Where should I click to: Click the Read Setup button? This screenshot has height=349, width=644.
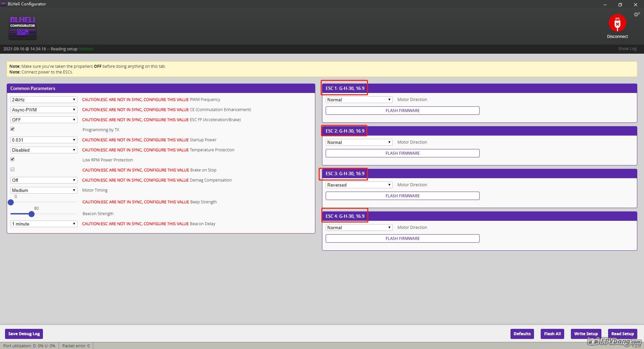(x=623, y=334)
